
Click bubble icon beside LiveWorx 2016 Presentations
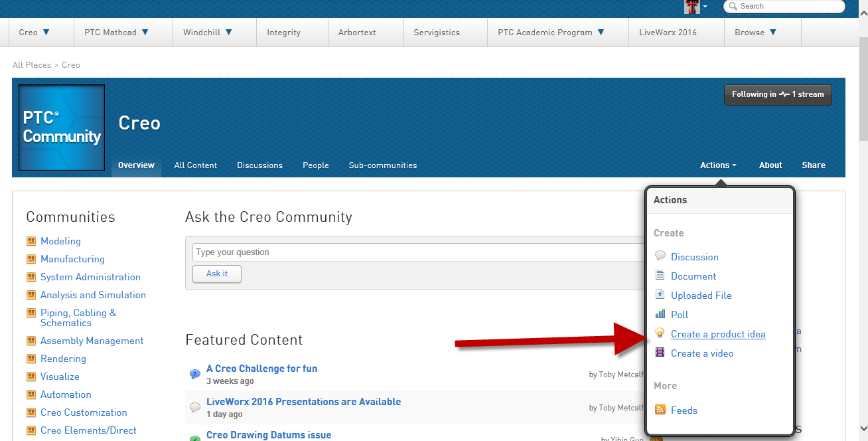click(x=195, y=407)
